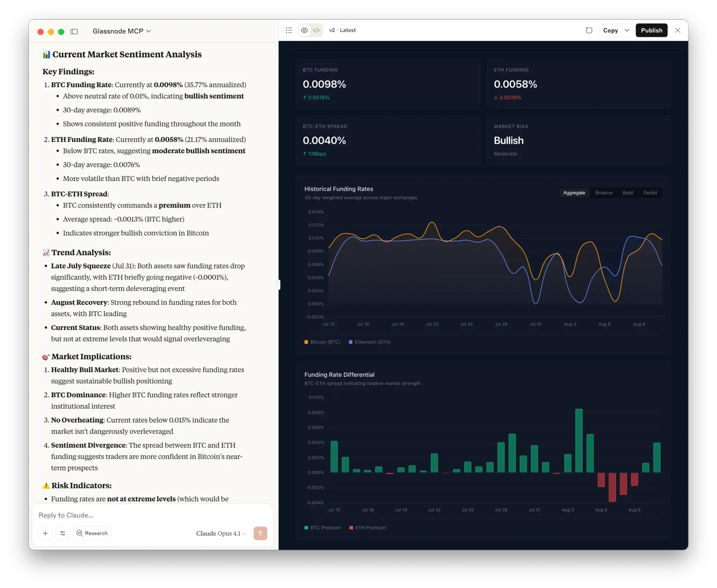
Task: Expand the Glassnode MCP conversation dropdown
Action: pyautogui.click(x=122, y=31)
